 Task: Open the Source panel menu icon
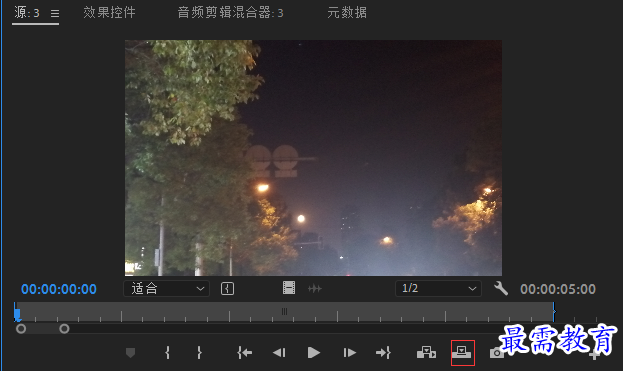coord(55,14)
